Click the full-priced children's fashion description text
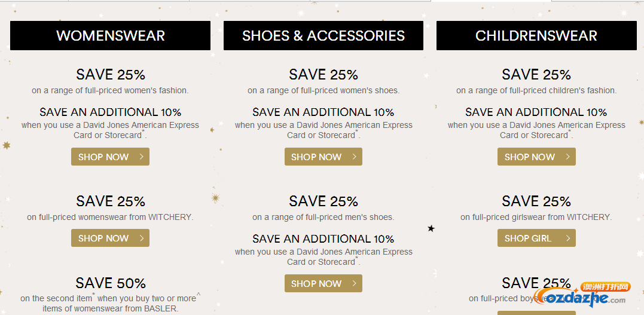Image resolution: width=644 pixels, height=315 pixels. click(536, 90)
